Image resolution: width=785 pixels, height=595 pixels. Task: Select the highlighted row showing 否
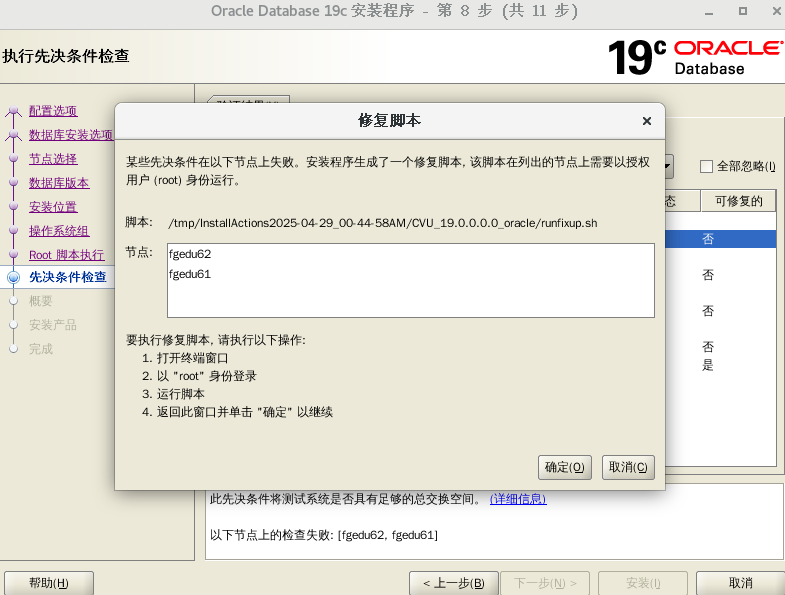(x=720, y=239)
